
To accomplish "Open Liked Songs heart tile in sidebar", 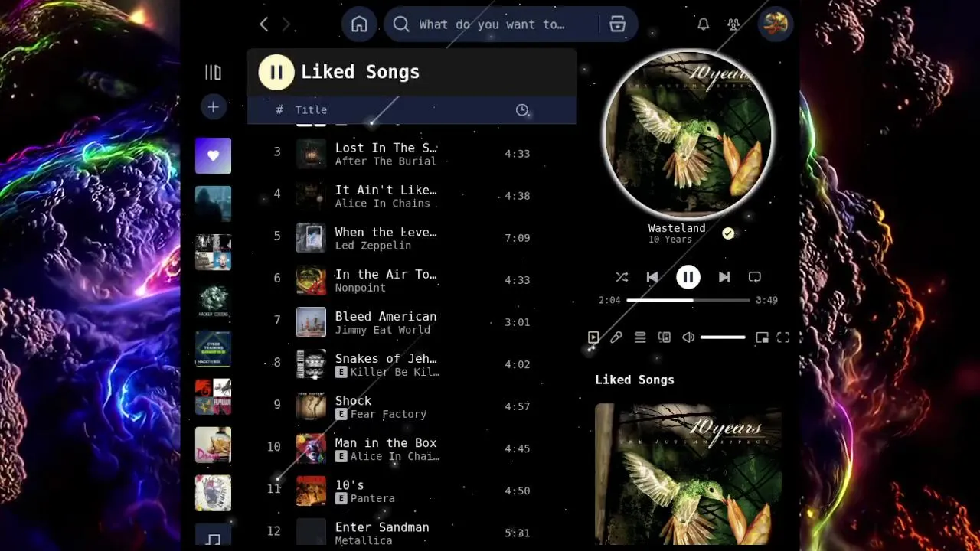I will pos(213,156).
